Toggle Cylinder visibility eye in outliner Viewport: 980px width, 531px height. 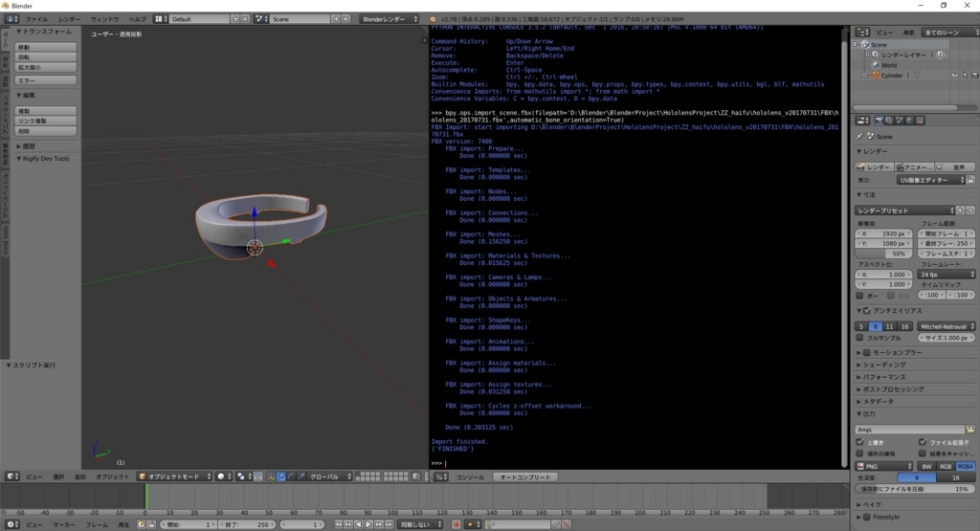[954, 76]
